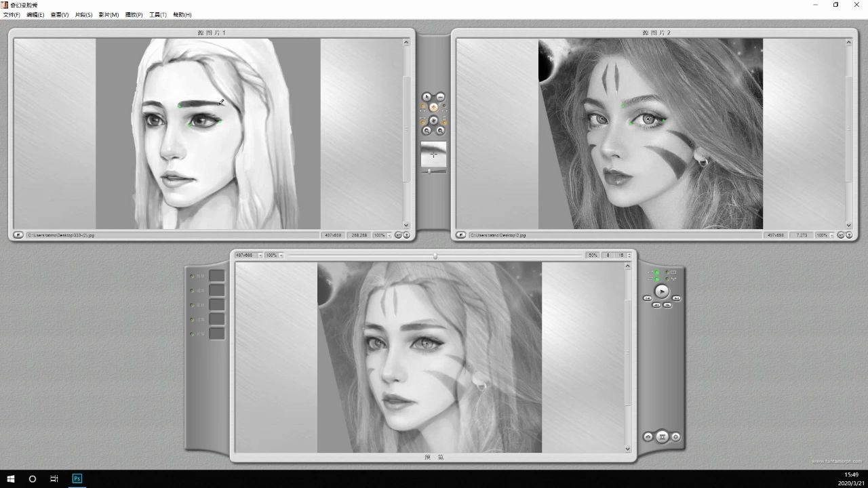Screen dimensions: 868x488
Task: Toggle the fifth layer radio button
Action: [x=192, y=333]
